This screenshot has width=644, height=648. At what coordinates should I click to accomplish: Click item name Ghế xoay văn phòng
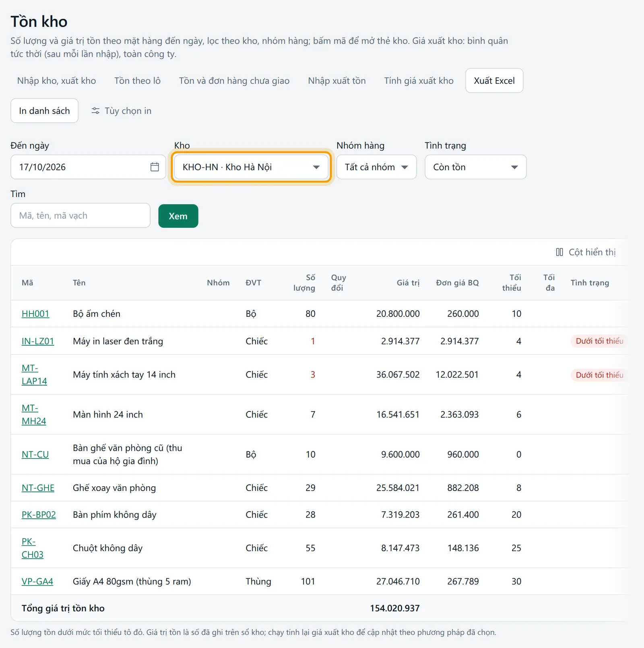114,488
